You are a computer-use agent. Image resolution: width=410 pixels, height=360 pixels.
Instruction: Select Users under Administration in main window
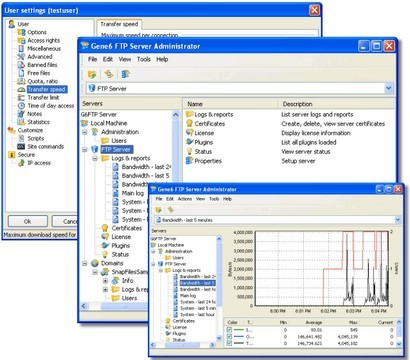click(119, 141)
